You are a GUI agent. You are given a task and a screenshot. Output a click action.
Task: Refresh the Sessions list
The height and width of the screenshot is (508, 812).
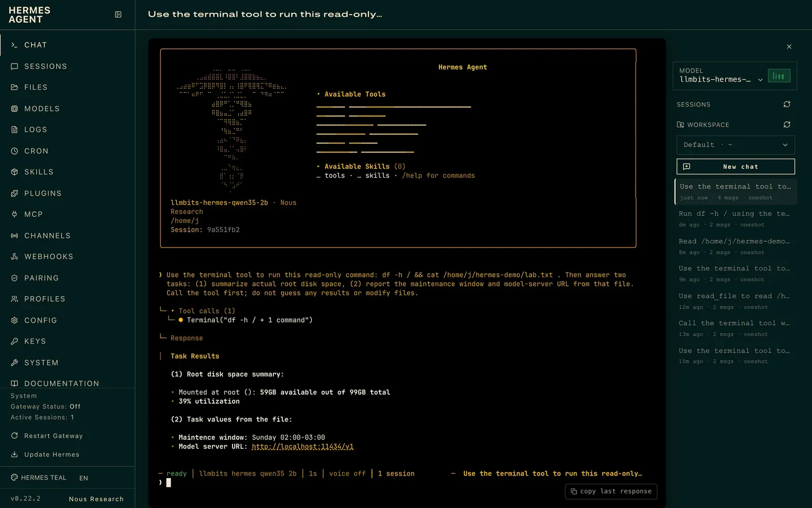(x=787, y=104)
